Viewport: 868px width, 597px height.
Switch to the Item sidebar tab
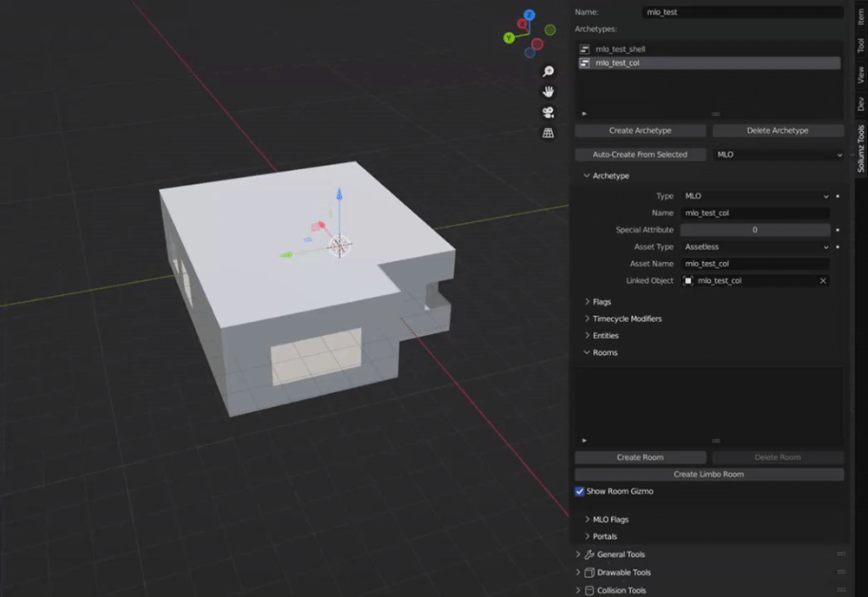pyautogui.click(x=861, y=16)
